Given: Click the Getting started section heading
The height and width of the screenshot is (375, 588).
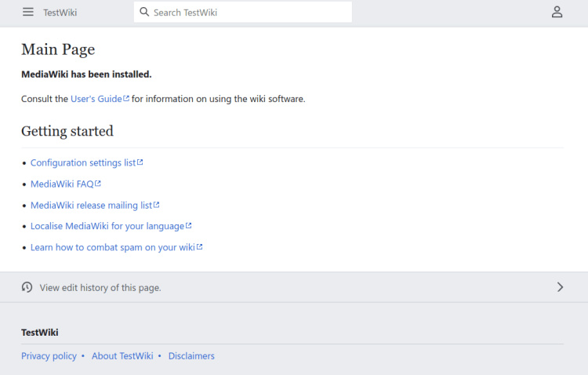Looking at the screenshot, I should 67,131.
